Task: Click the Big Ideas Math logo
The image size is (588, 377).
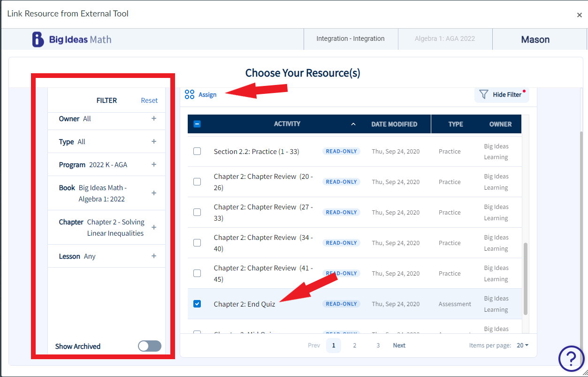Action: (x=72, y=39)
